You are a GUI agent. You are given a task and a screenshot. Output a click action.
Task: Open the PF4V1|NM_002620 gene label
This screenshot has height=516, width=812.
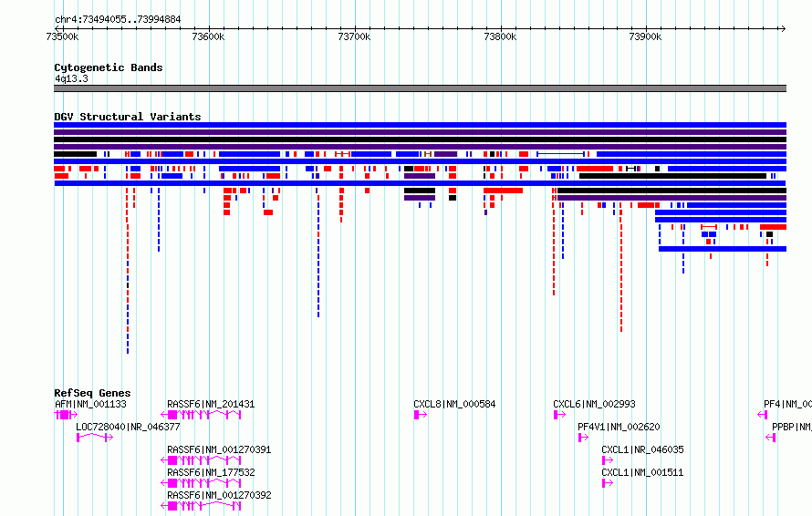pyautogui.click(x=619, y=427)
